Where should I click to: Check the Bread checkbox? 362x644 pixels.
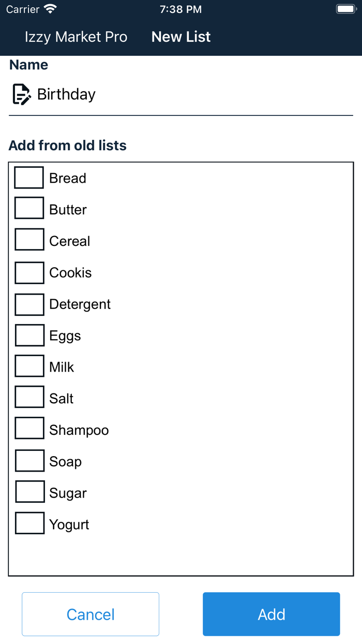[x=29, y=178]
